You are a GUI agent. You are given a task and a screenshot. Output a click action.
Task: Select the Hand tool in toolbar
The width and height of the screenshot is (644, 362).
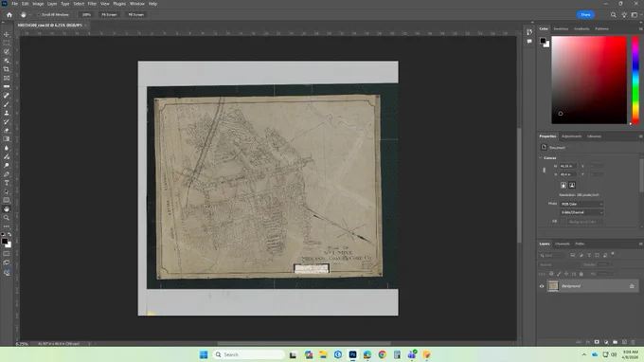7,209
